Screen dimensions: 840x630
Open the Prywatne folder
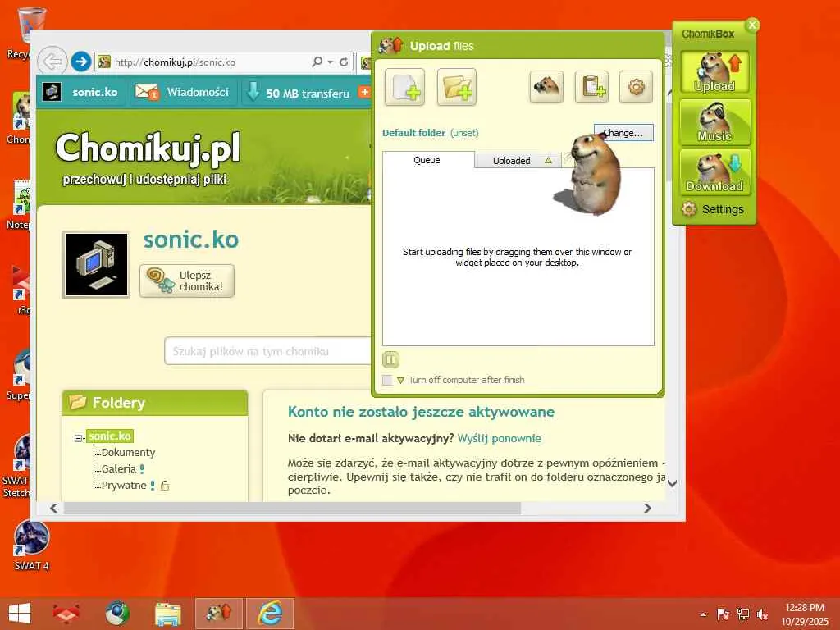pyautogui.click(x=124, y=486)
